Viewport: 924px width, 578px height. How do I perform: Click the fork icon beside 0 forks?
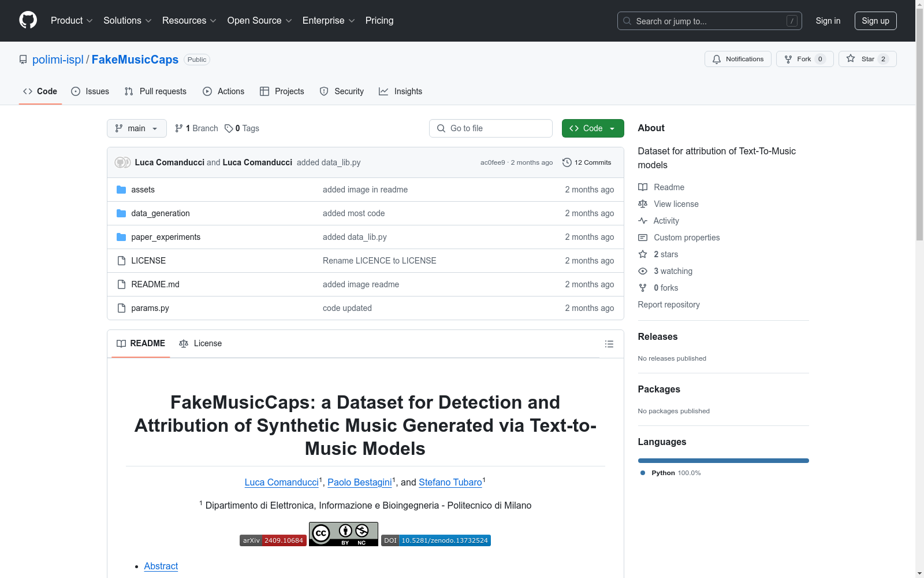coord(643,288)
